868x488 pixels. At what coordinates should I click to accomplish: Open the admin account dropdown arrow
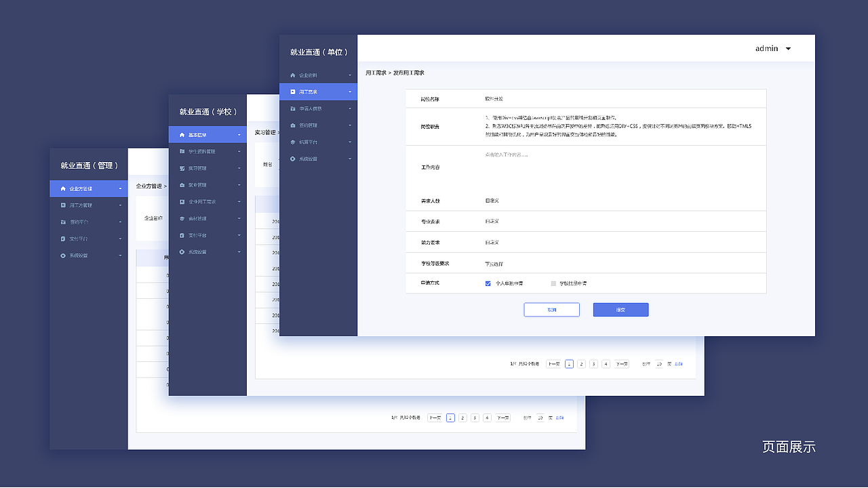(x=788, y=49)
